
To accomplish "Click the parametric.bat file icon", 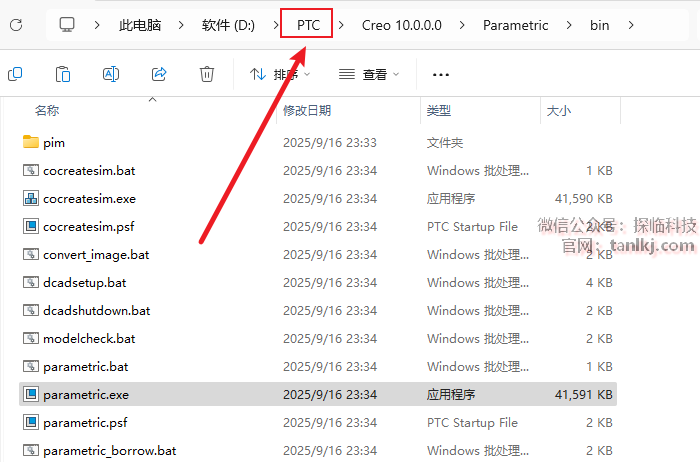I will (31, 366).
